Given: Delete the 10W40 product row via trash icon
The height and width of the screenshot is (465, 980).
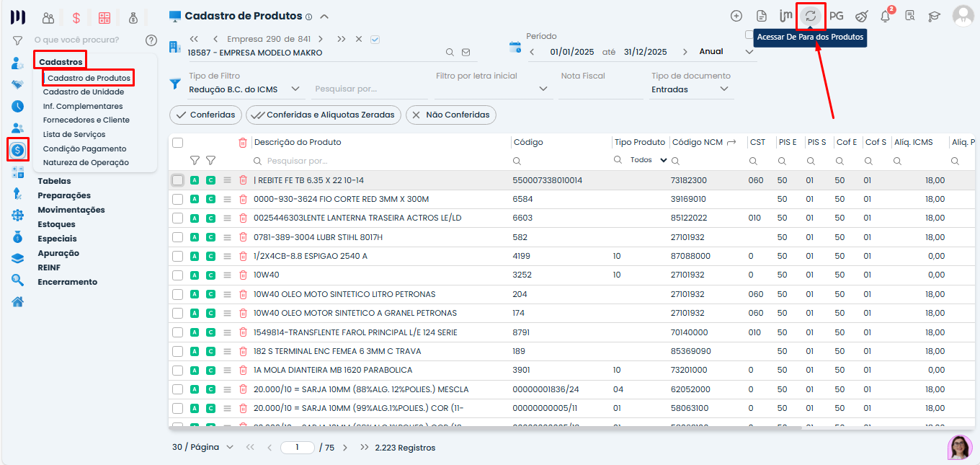Looking at the screenshot, I should point(243,275).
